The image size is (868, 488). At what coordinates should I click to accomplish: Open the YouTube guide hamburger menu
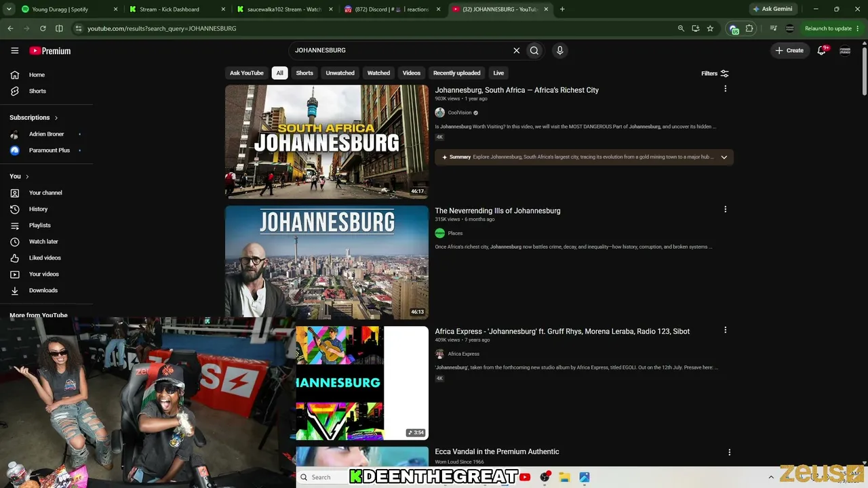click(15, 50)
